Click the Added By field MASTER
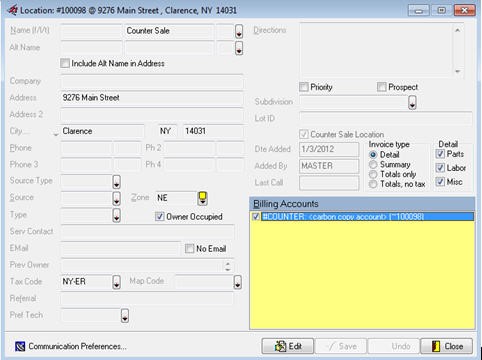Viewport: 482px width, 360px height. [x=329, y=166]
